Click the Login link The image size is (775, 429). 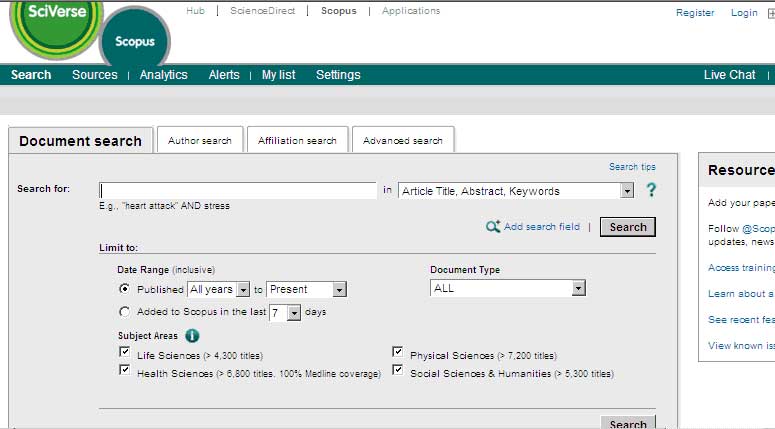pos(744,13)
